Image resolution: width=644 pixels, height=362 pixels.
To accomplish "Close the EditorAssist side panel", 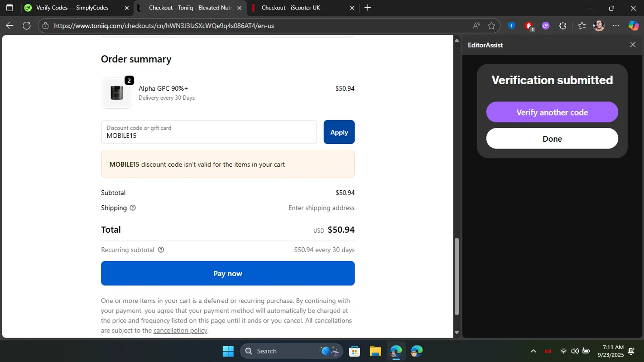I will click(x=633, y=45).
